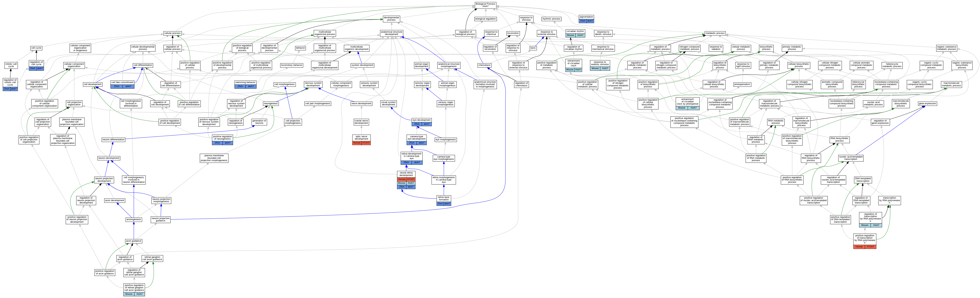This screenshot has width=980, height=298.
Task: Select the 'cranial nerve development' node
Action: click(x=361, y=122)
